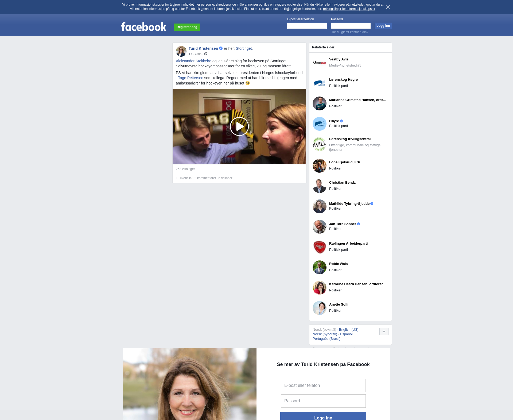Open Lone Kjølsrud's avatar
The height and width of the screenshot is (420, 513).
pyautogui.click(x=320, y=166)
